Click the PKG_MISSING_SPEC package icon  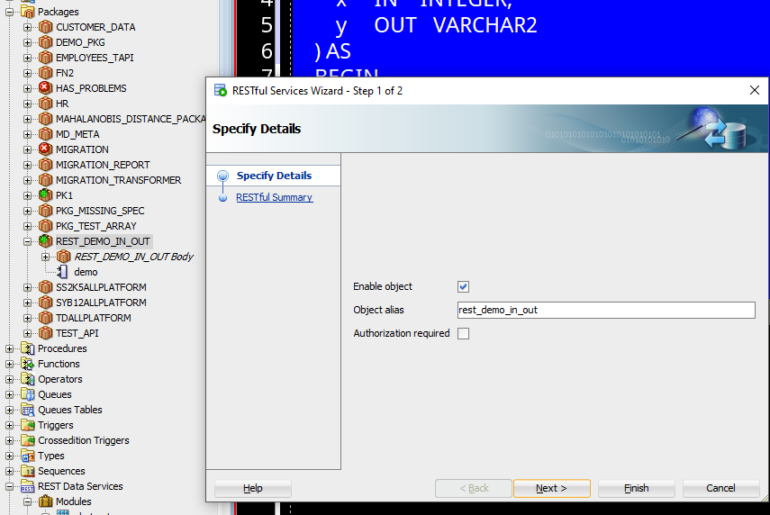46,211
